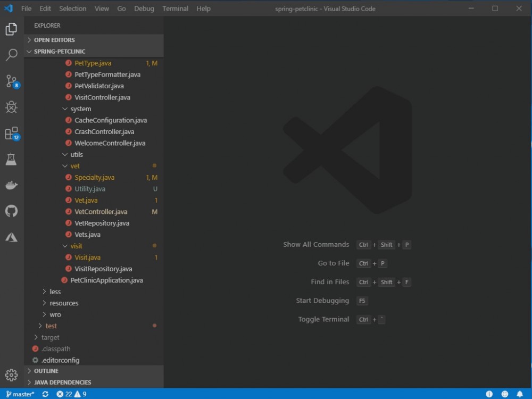Maximize the Visual Studio Code window

pos(495,9)
